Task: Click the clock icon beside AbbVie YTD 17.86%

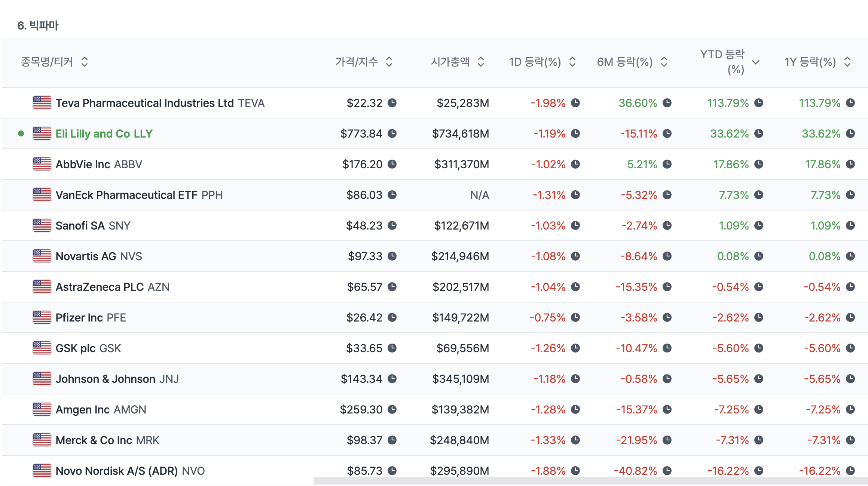Action: coord(758,164)
